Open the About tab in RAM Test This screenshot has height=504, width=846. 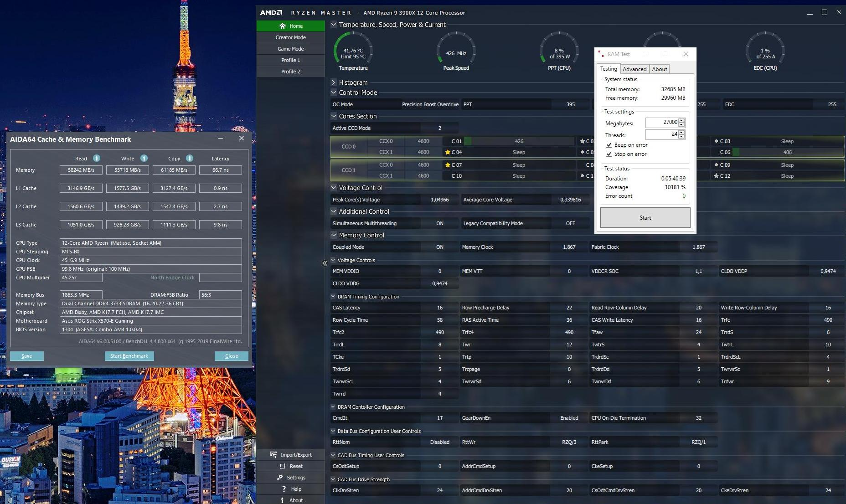pos(660,69)
